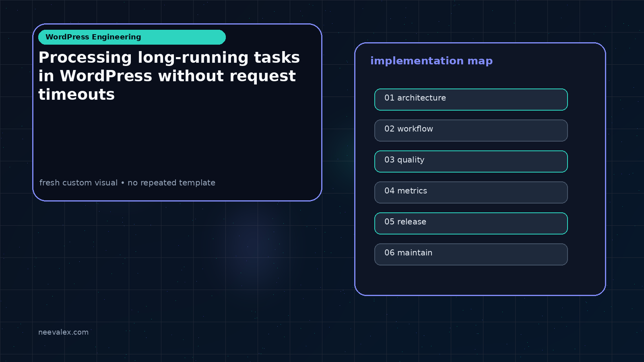The width and height of the screenshot is (644, 362).
Task: Click the fresh custom visual tagline
Action: coord(127,183)
